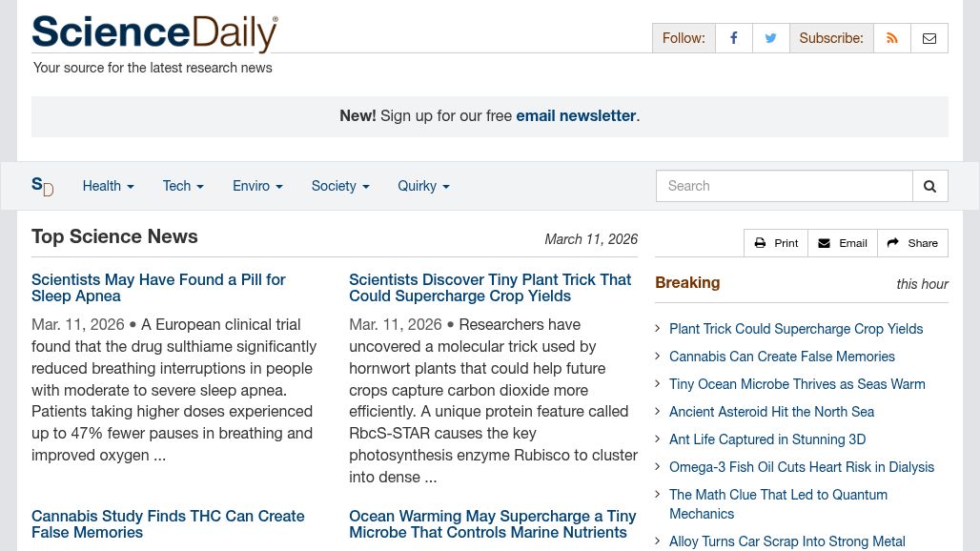Click the email newsletter signup link
This screenshot has width=980, height=551.
576,115
